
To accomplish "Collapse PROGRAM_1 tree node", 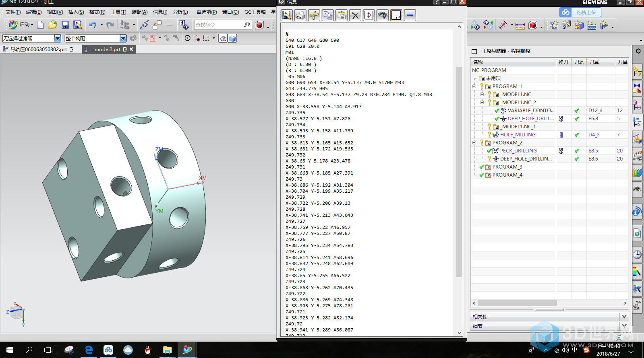I will (x=474, y=86).
